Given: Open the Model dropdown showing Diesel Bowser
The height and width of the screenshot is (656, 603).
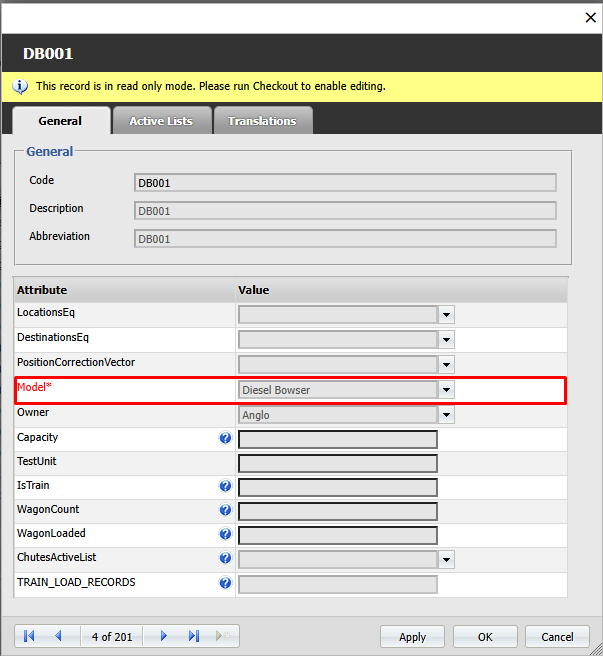Looking at the screenshot, I should tap(447, 390).
